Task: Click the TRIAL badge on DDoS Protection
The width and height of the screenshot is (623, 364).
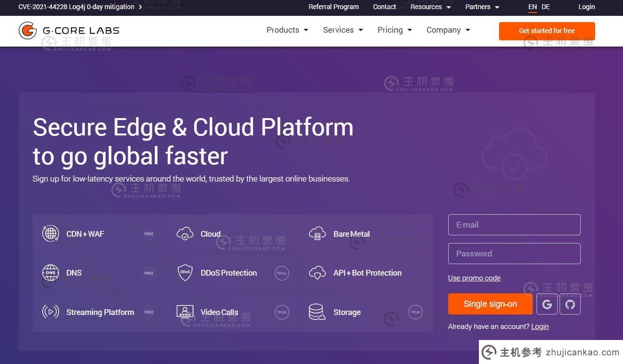Action: click(x=282, y=273)
